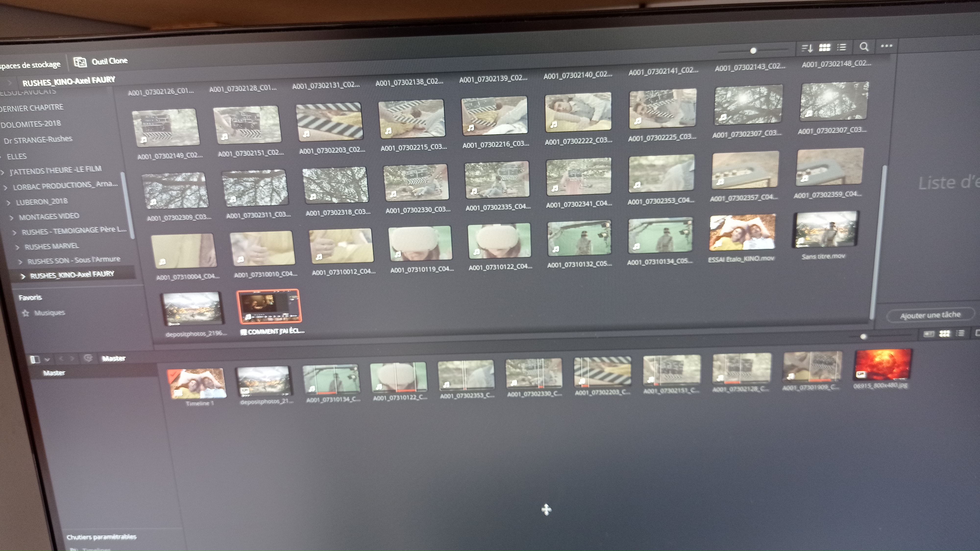Expand LORBAC PRODUCTIONS_Arna folder
The image size is (980, 551).
click(x=6, y=188)
